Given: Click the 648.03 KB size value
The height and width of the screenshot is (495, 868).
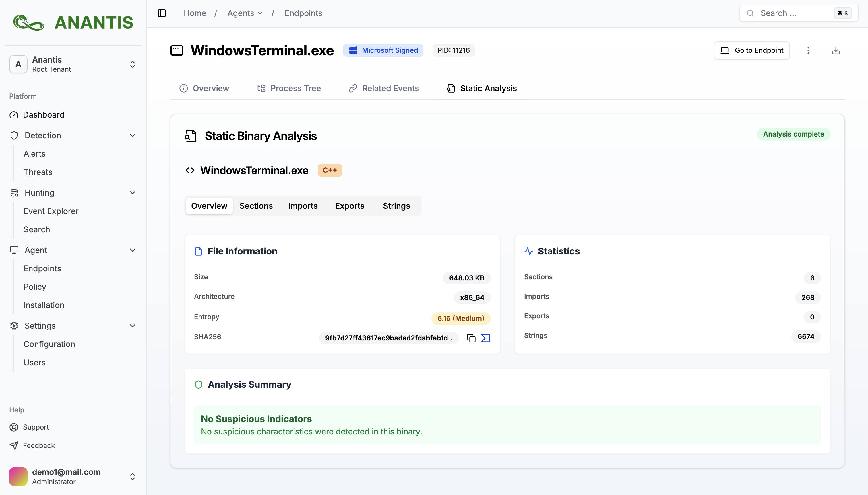Looking at the screenshot, I should tap(466, 278).
